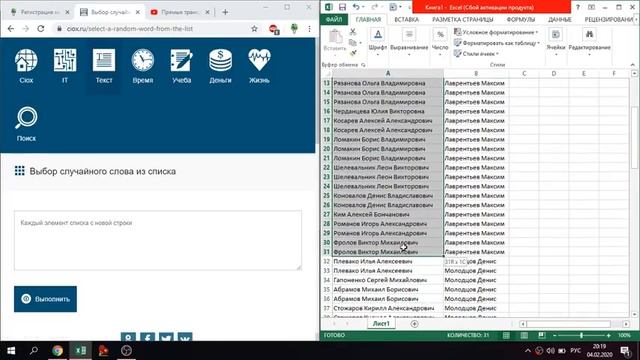Select cell Гапоненко Сергей Михайлович
Image resolution: width=640 pixels, height=360 pixels.
coord(388,280)
